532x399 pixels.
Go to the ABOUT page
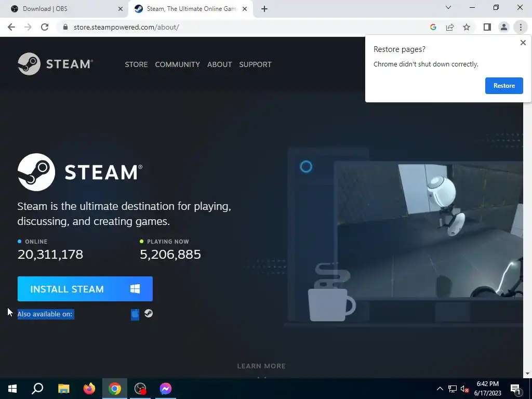coord(220,64)
